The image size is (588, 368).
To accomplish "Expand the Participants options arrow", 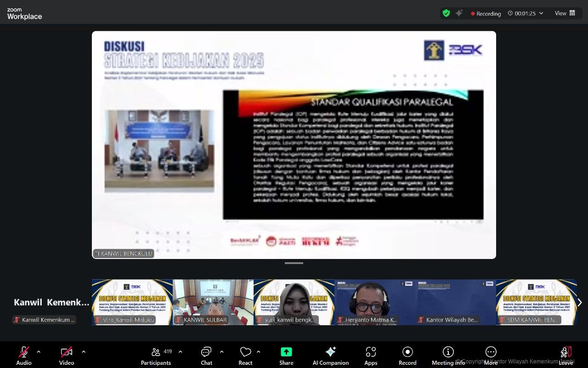I will tap(180, 352).
